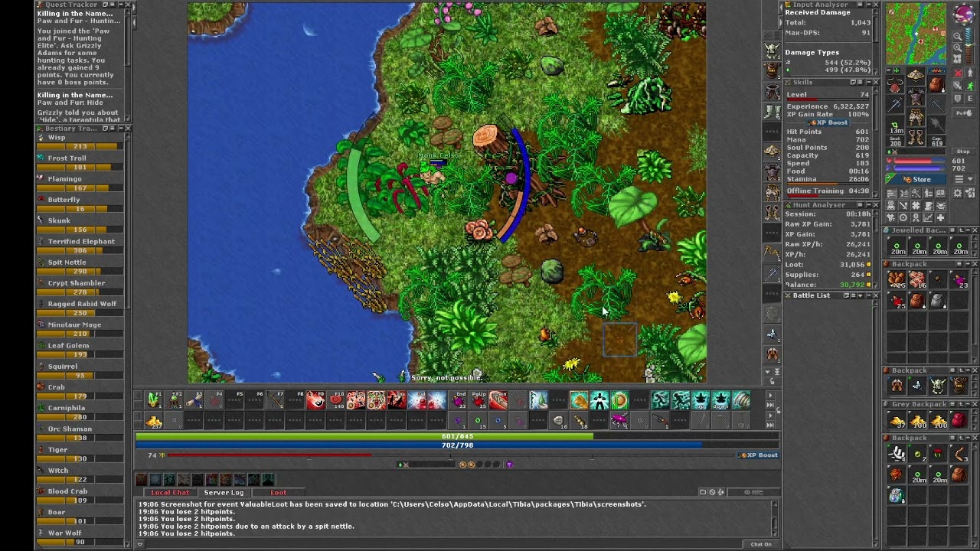Click the grey backpack item in the Backpack panel
This screenshot has width=980, height=551.
tap(937, 302)
